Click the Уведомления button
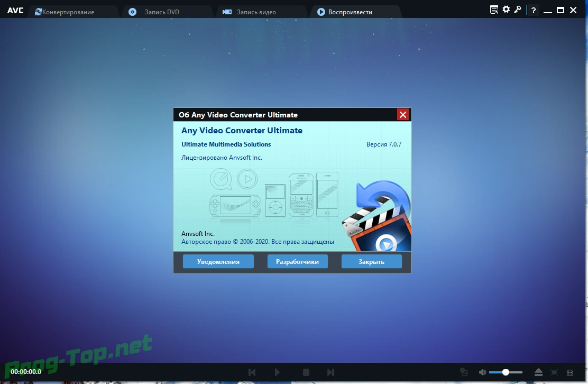588x384 pixels. pos(218,261)
